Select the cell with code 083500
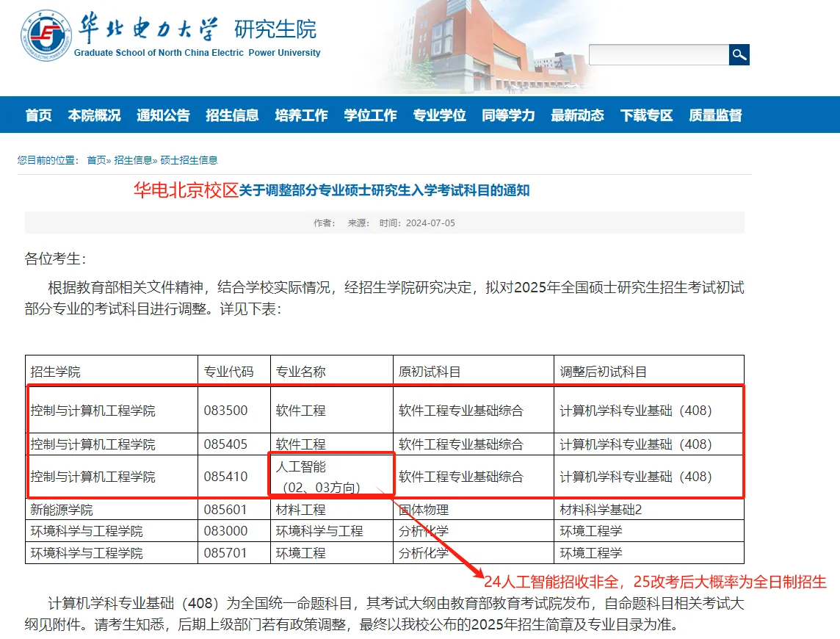 (x=234, y=411)
